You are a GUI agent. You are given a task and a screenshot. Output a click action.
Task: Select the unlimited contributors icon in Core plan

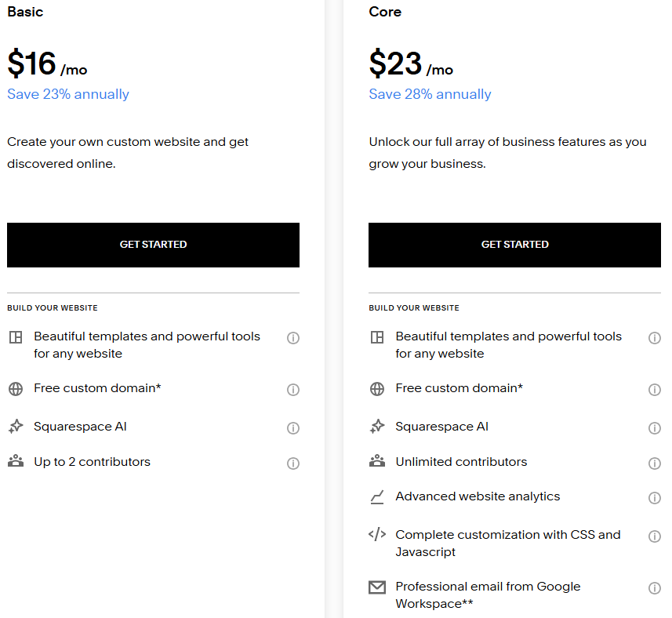[x=376, y=463]
